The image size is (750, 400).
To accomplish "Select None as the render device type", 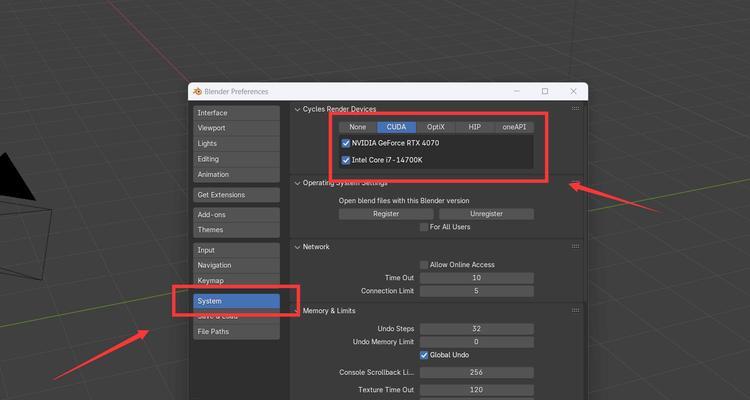I will 358,127.
